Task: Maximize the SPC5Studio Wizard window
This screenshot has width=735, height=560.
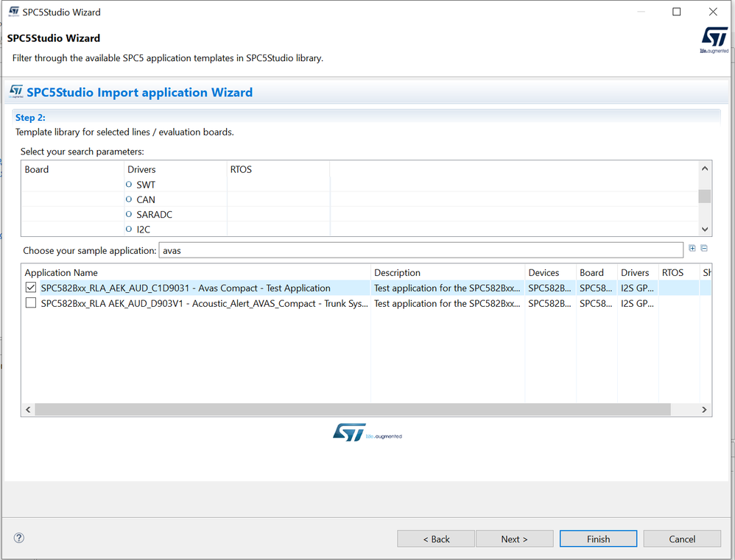Action: [676, 12]
